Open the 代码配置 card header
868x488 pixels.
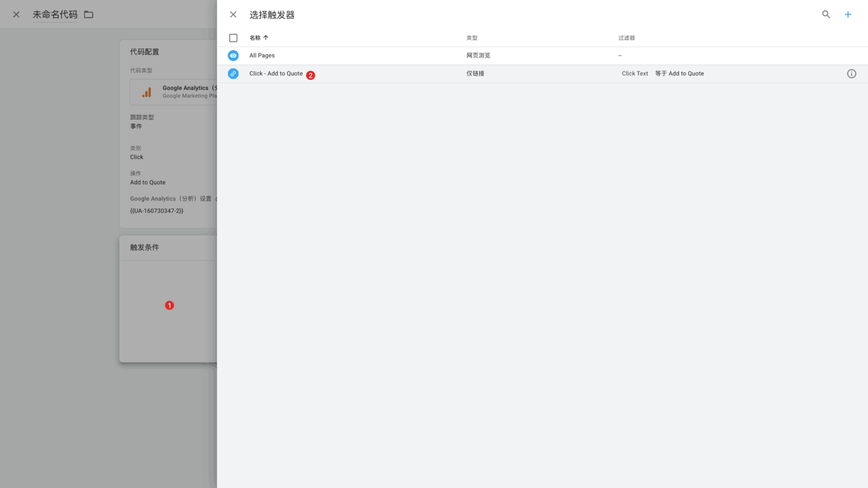click(x=145, y=52)
